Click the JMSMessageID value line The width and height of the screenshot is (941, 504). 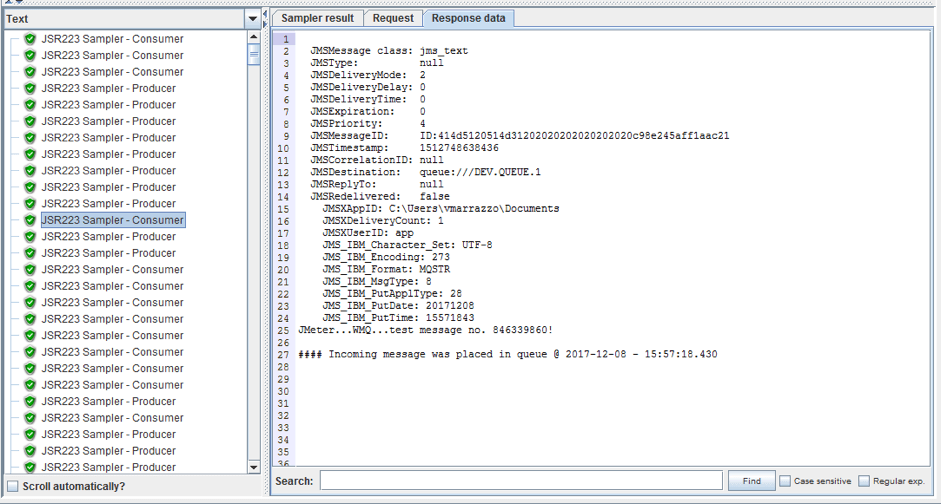click(x=520, y=136)
